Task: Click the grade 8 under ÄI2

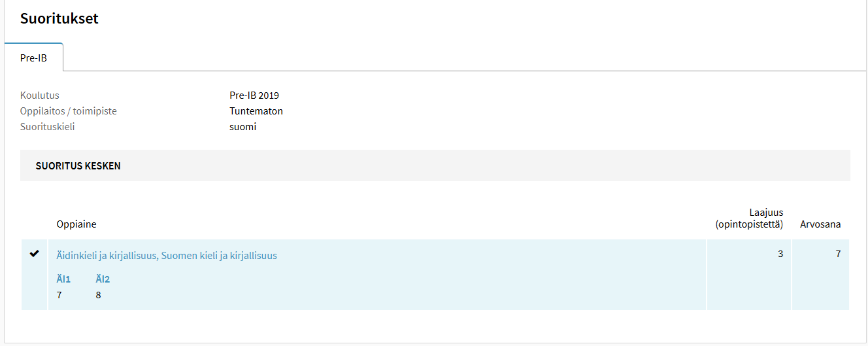Action: 99,295
